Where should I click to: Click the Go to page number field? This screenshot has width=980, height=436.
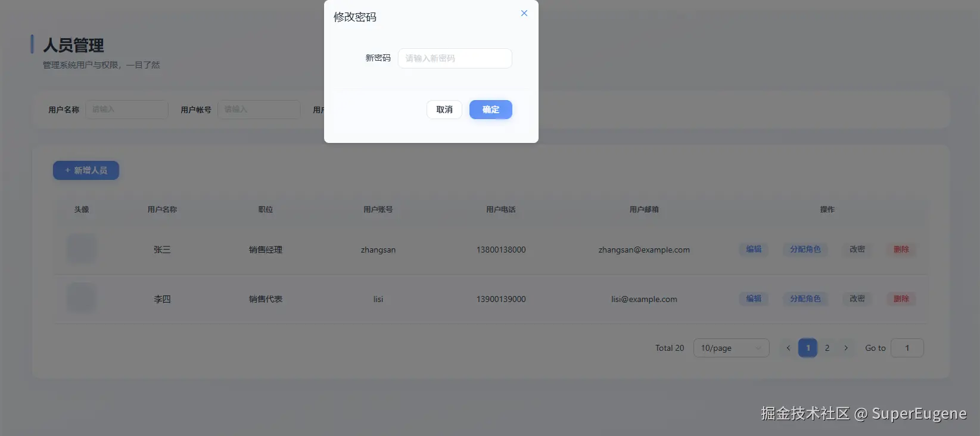pyautogui.click(x=907, y=348)
